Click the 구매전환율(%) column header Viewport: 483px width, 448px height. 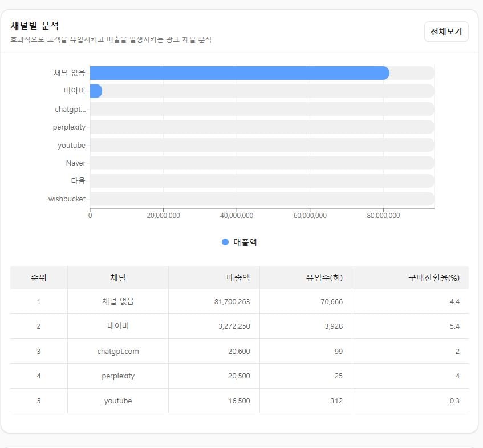[411, 277]
